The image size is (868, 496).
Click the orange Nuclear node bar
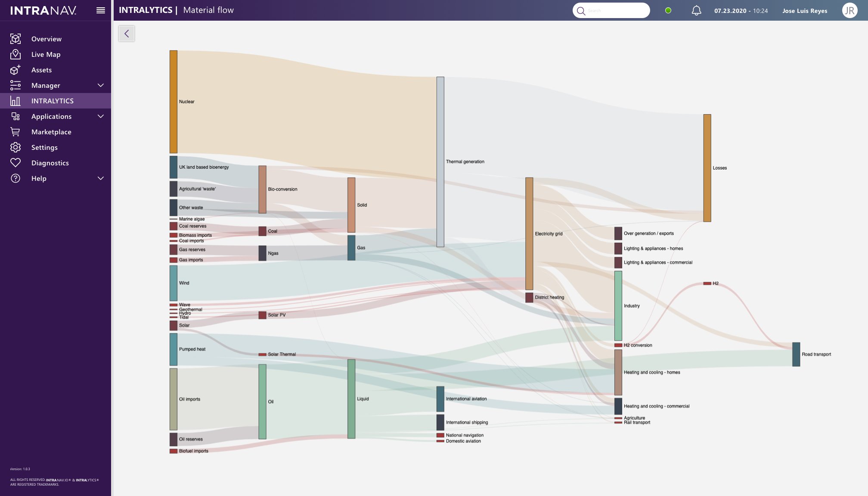pyautogui.click(x=173, y=102)
